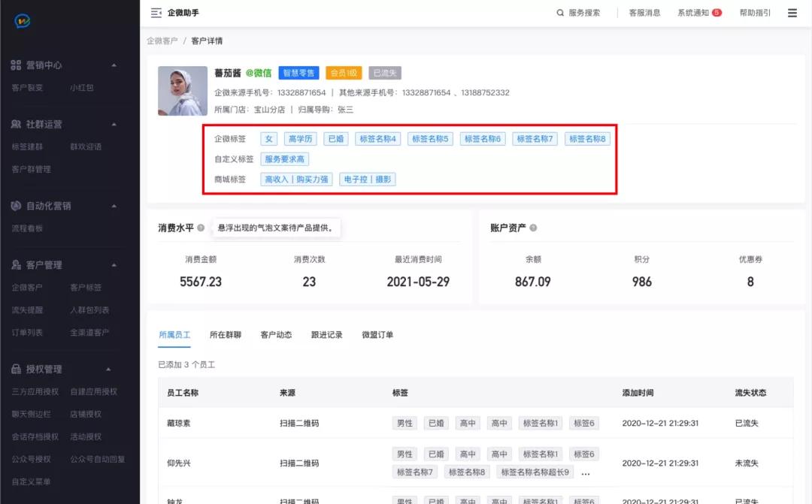812x504 pixels.
Task: Collapse the 营销中心 sidebar section
Action: coord(114,65)
